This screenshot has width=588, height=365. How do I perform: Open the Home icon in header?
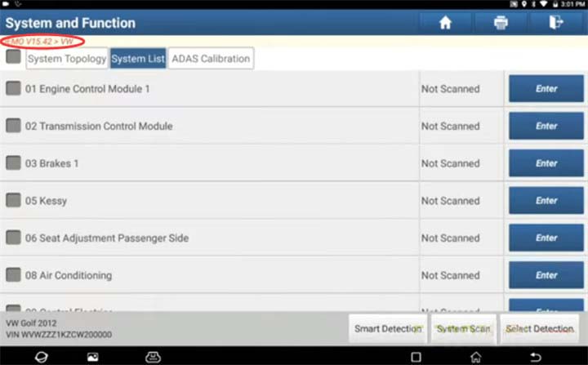coord(445,23)
